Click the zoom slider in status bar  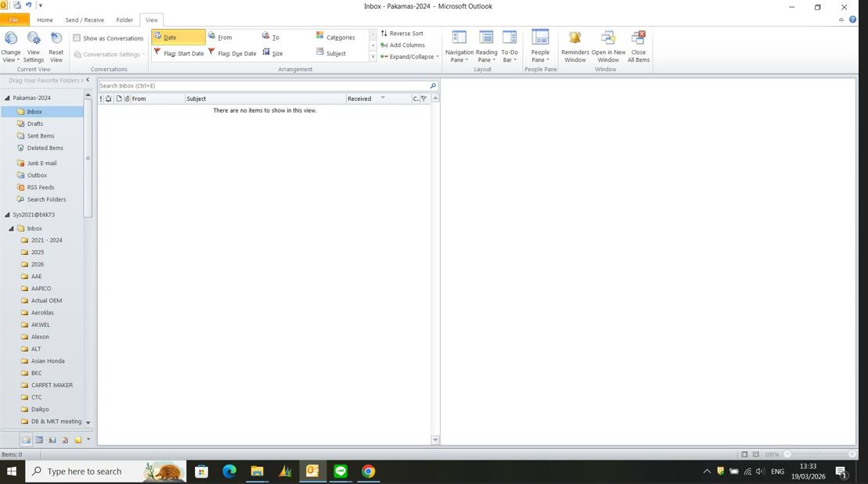(x=819, y=454)
